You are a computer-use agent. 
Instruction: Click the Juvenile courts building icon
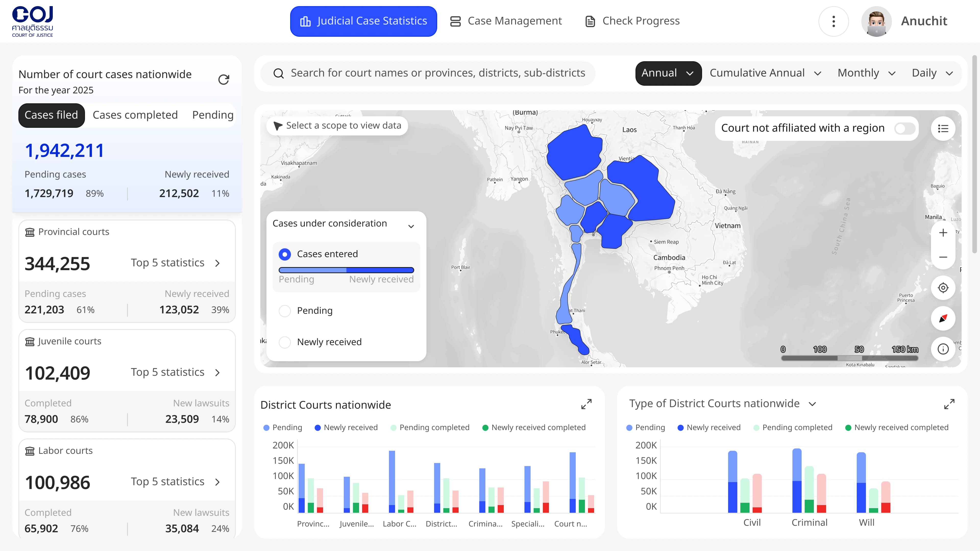click(x=30, y=342)
